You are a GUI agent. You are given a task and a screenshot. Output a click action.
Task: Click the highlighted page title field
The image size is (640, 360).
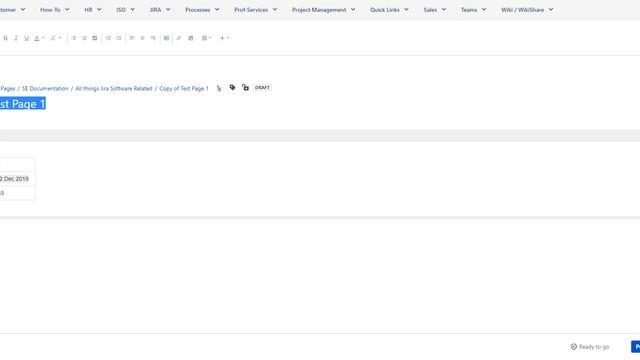click(22, 104)
